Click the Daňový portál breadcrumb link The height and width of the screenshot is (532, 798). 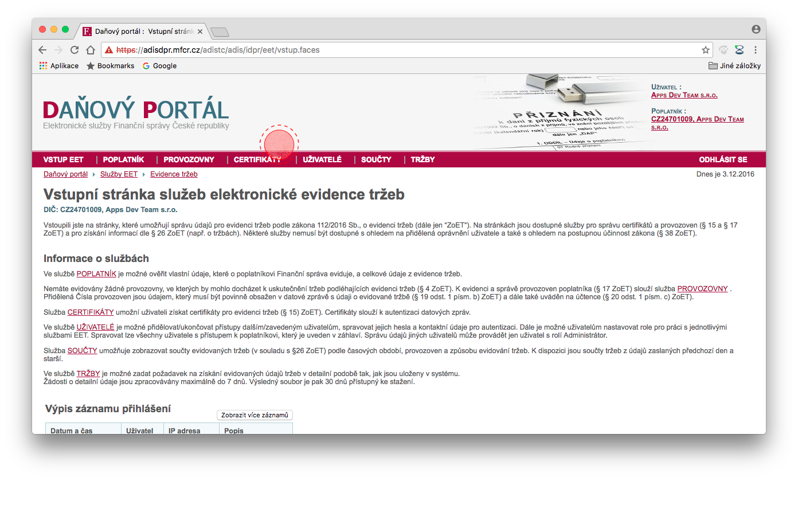coord(65,174)
